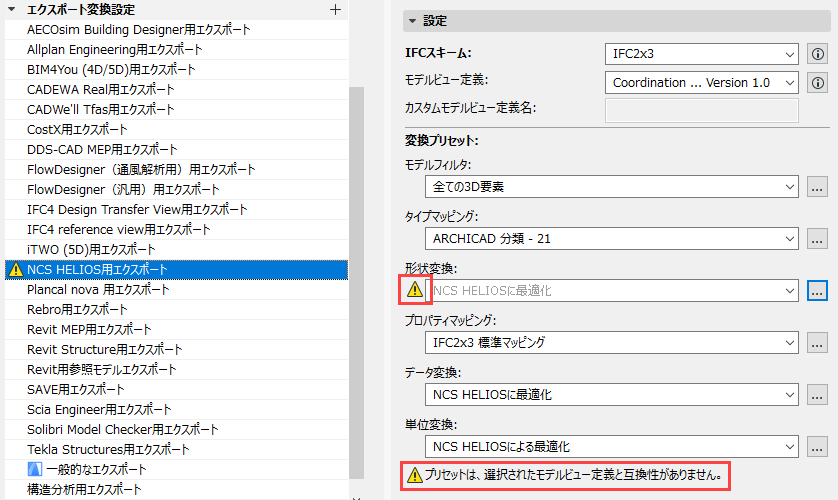The width and height of the screenshot is (838, 500).
Task: Select AECOsim Building Designer用エクスポート
Action: tap(176, 30)
